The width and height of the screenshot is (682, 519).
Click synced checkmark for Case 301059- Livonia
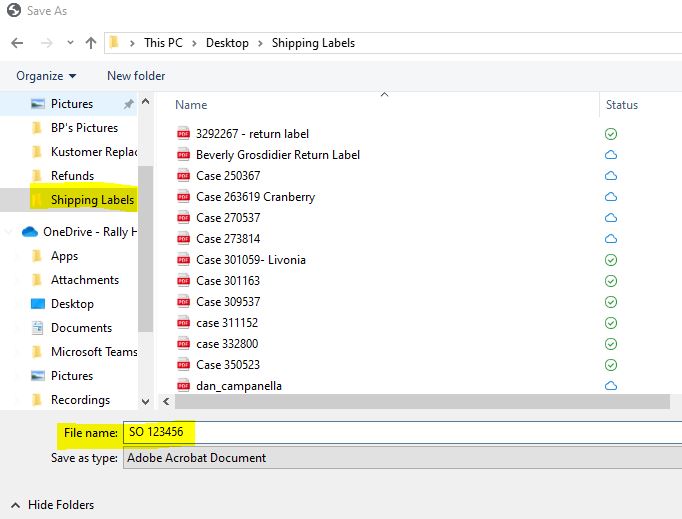coord(611,260)
